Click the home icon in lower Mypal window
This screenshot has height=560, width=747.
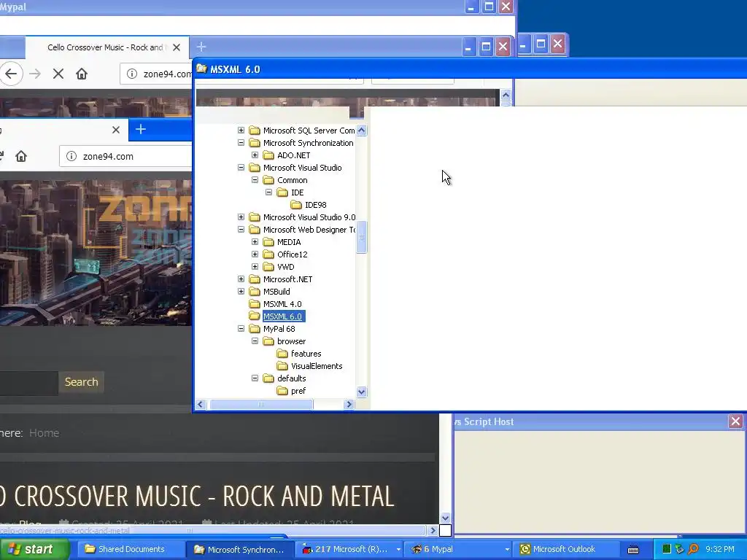(x=21, y=156)
